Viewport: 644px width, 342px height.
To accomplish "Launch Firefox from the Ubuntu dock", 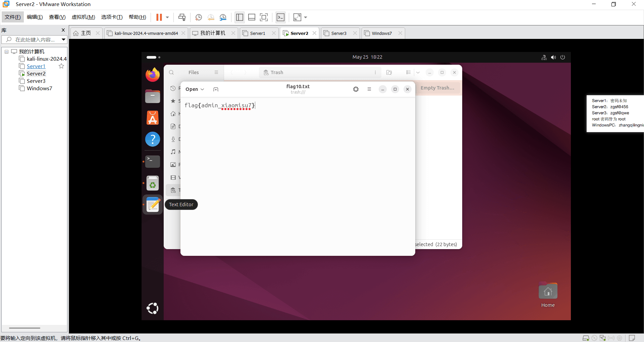I will pyautogui.click(x=153, y=74).
